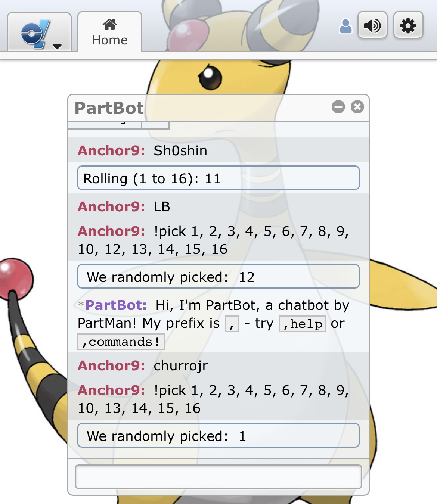The height and width of the screenshot is (504, 437).
Task: Click the Home house icon
Action: (x=109, y=24)
